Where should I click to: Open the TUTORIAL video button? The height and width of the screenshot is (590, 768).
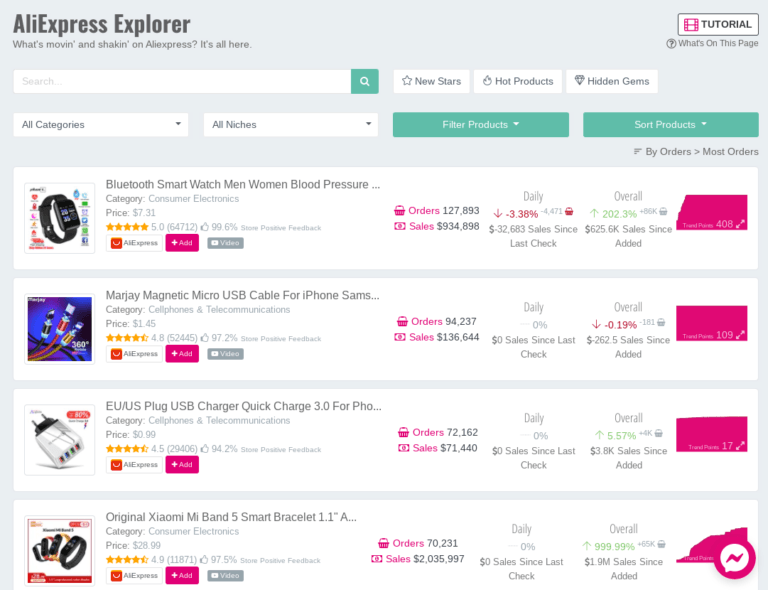(718, 24)
